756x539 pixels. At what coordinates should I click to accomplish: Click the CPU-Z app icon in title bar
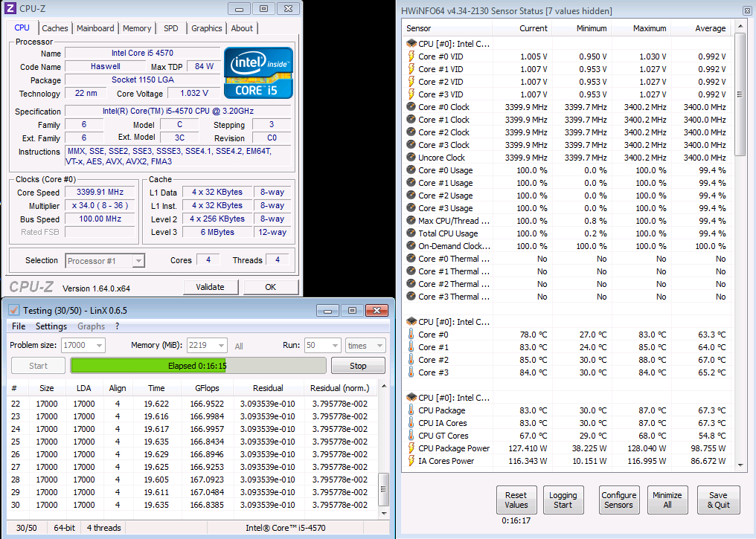pyautogui.click(x=10, y=9)
